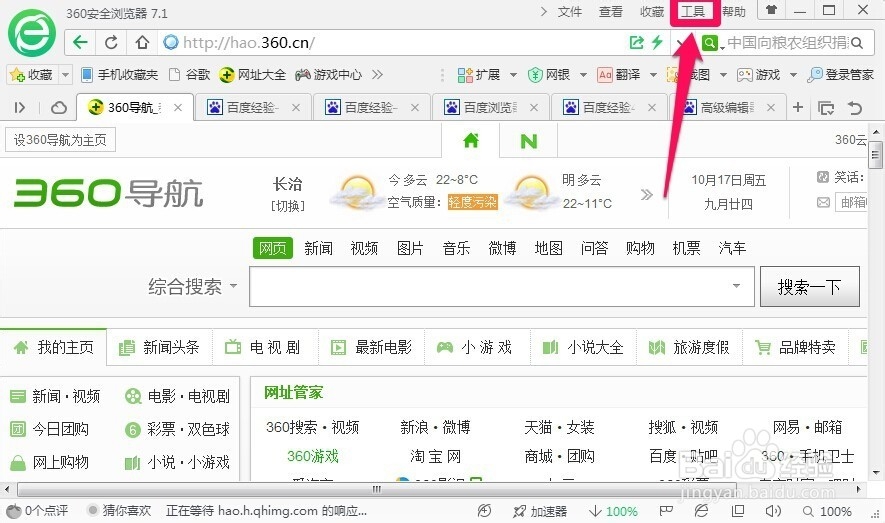Open the 最新电影 section tab

[x=371, y=348]
